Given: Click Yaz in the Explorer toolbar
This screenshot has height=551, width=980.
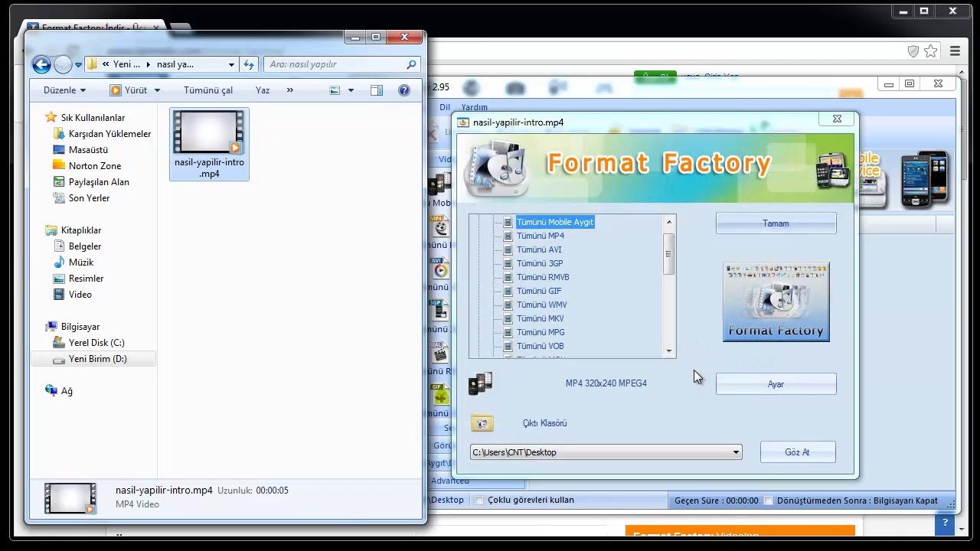Looking at the screenshot, I should (263, 90).
